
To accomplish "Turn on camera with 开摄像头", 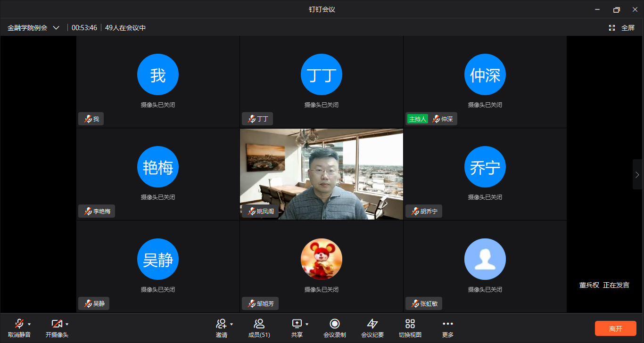I will (57, 324).
